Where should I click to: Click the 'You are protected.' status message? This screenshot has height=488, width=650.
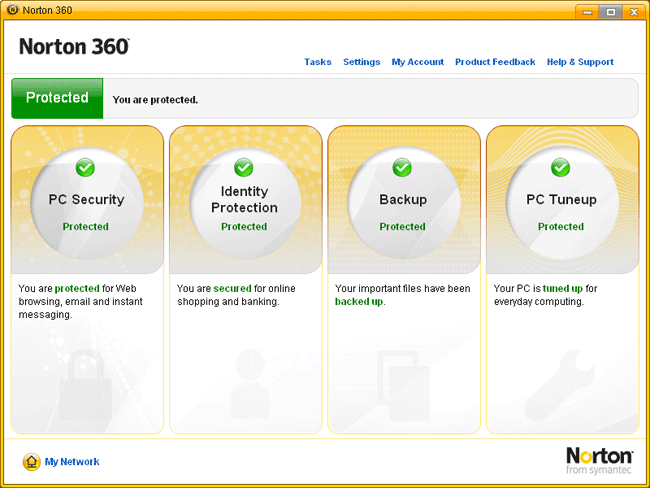point(155,100)
